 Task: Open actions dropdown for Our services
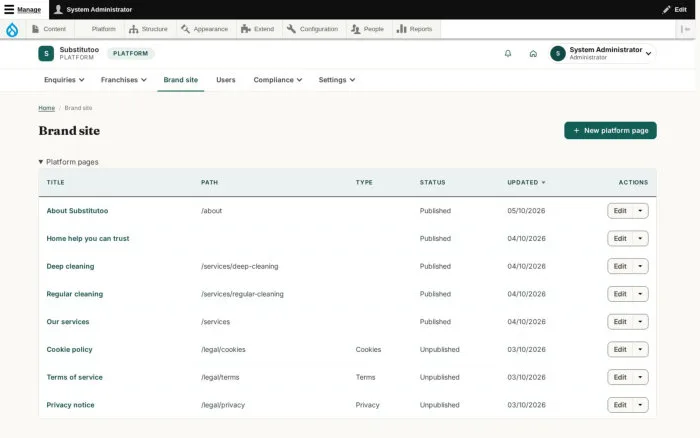tap(640, 321)
